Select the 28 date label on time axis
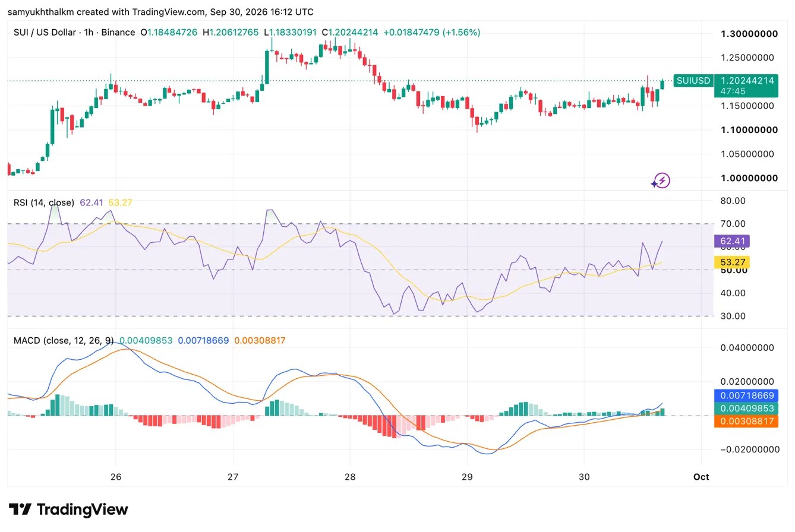The height and width of the screenshot is (532, 795). [350, 477]
